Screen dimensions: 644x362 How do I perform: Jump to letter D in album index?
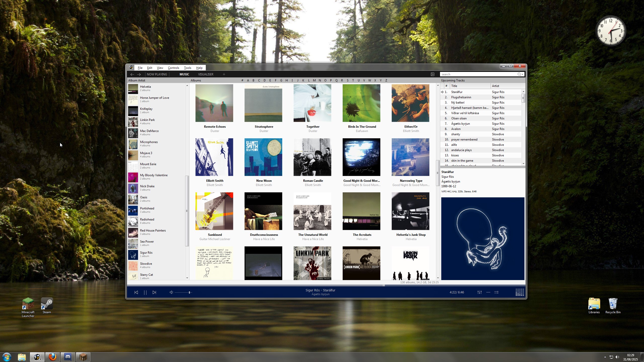click(264, 80)
